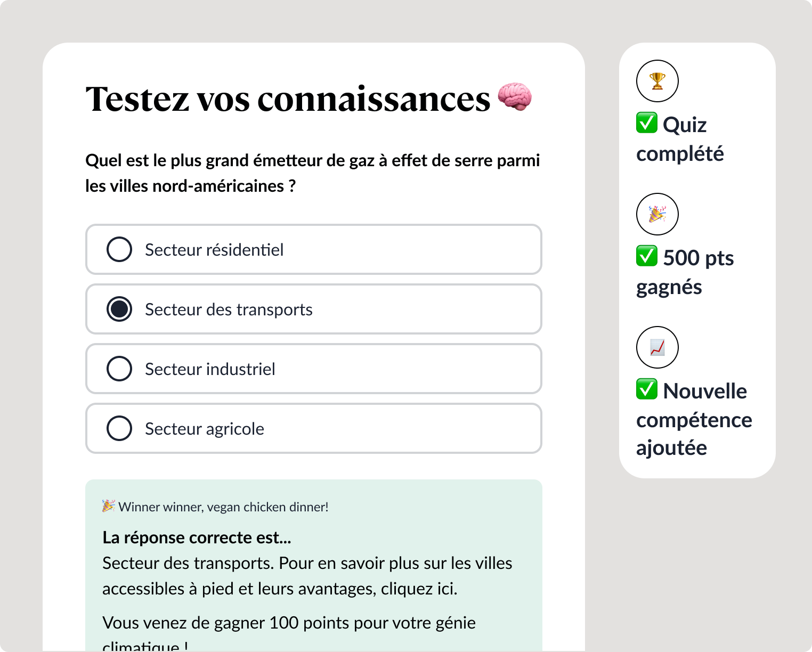The image size is (812, 652).
Task: Select the Secteur résidentiel radio button
Action: tap(119, 249)
